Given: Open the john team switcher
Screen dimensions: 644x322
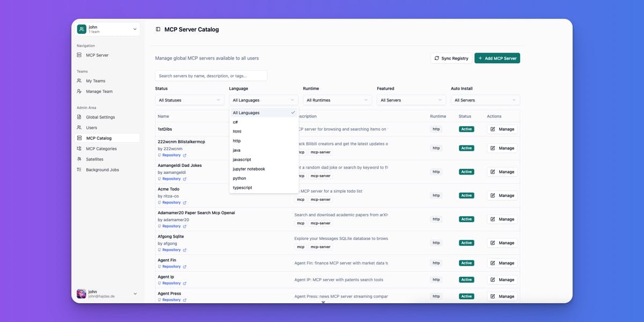Looking at the screenshot, I should coord(107,29).
